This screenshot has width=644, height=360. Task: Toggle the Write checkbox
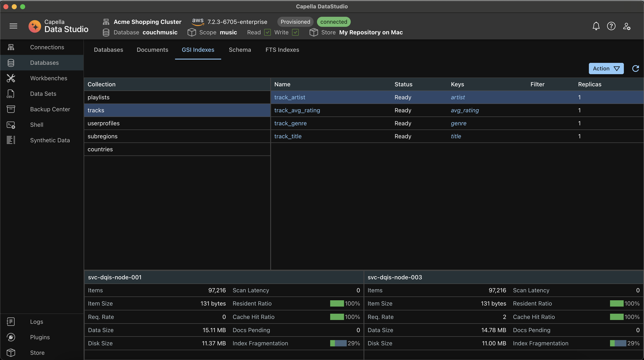coord(295,32)
